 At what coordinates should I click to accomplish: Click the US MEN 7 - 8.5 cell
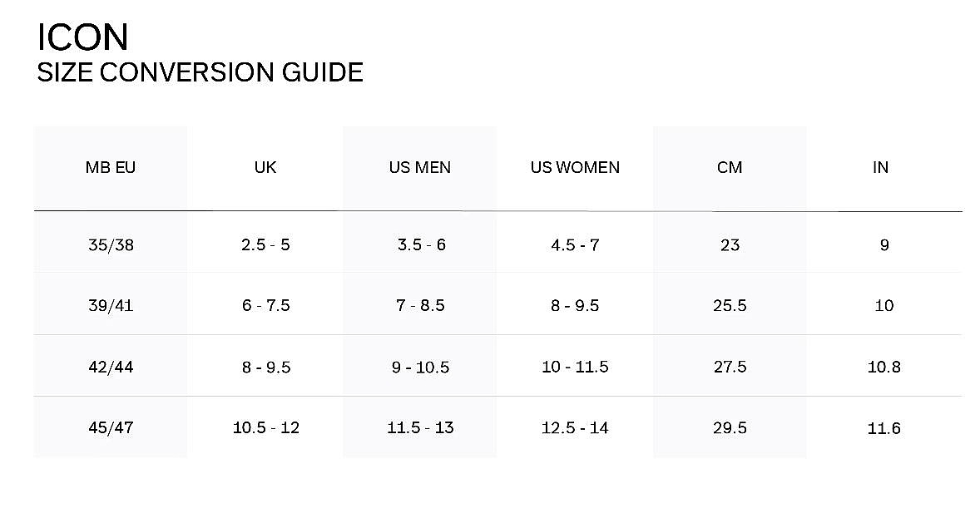(420, 305)
